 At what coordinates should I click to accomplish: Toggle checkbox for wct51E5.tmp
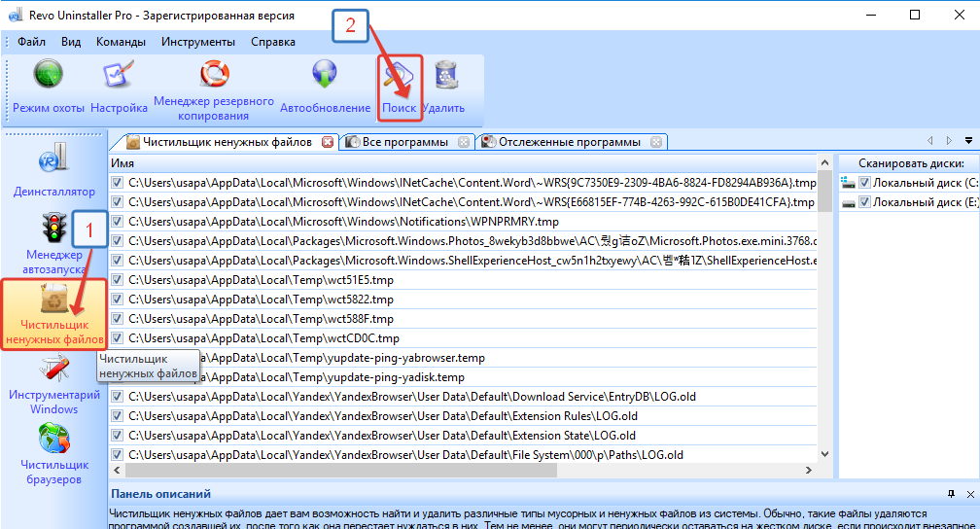tap(117, 279)
